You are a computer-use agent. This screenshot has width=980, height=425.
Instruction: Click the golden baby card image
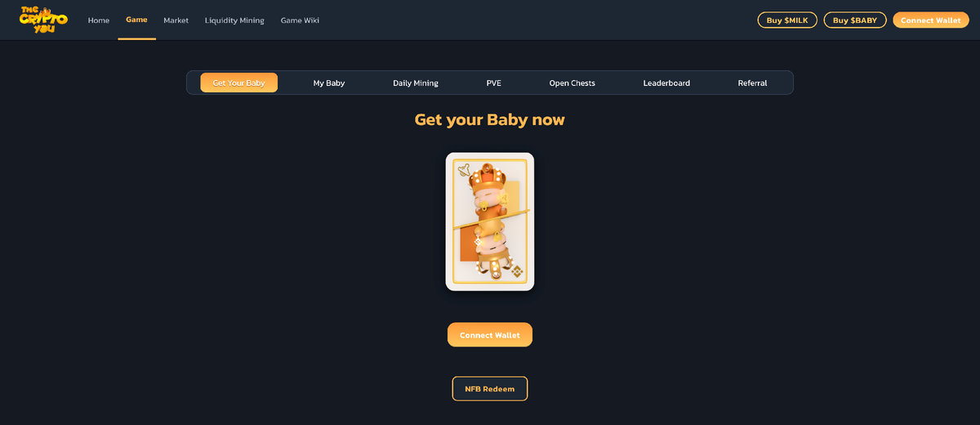click(490, 221)
